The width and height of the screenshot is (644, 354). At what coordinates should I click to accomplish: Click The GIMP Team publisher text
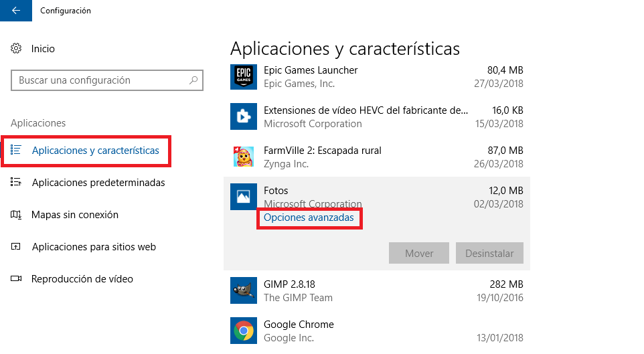298,298
